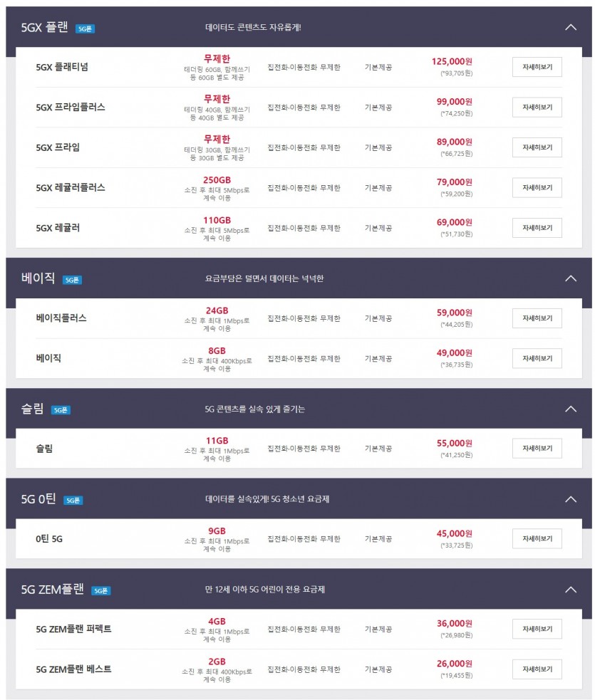595x700 pixels.
Task: Click 자세히보기 for the 0틴 5G plan
Action: click(537, 538)
